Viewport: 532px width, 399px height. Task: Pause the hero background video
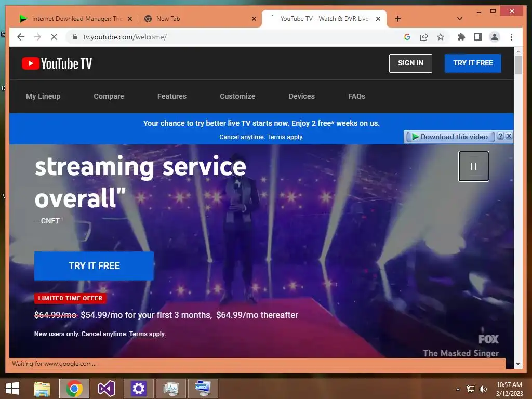point(474,166)
